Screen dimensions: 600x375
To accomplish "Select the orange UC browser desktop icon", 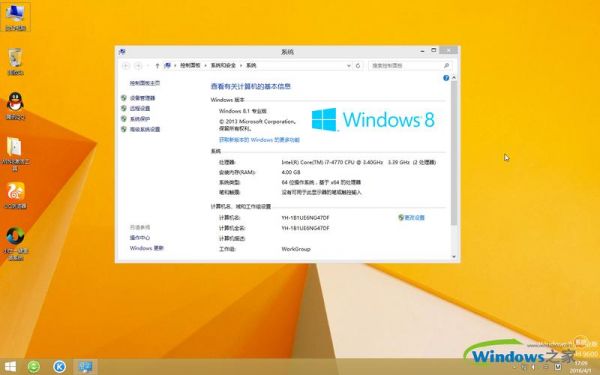I will click(x=15, y=195).
